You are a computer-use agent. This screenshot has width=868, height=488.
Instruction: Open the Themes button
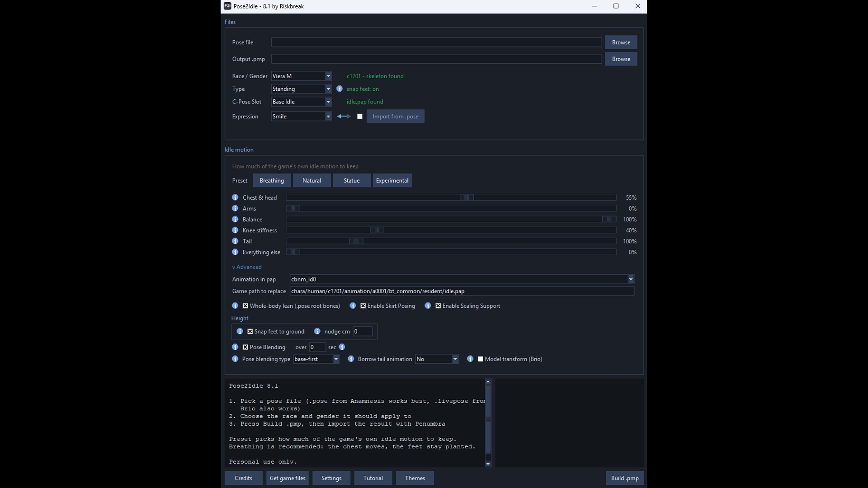click(x=415, y=478)
